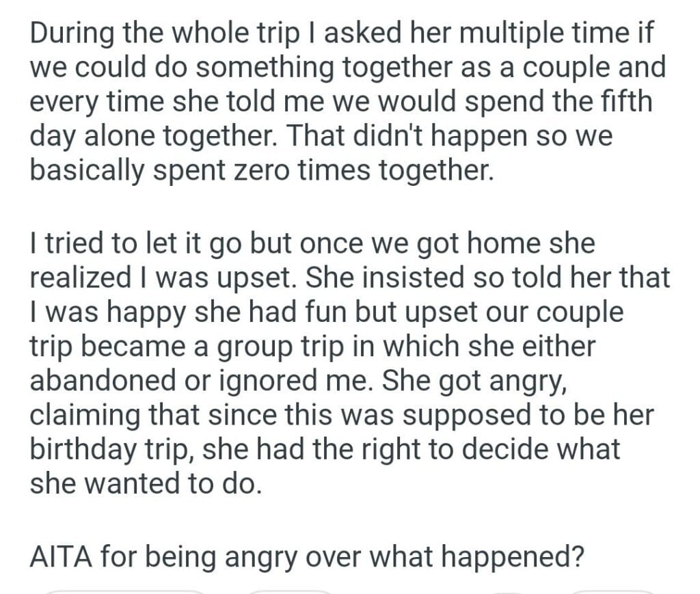Click the small pill button left of the rightmost one

[x=507, y=591]
